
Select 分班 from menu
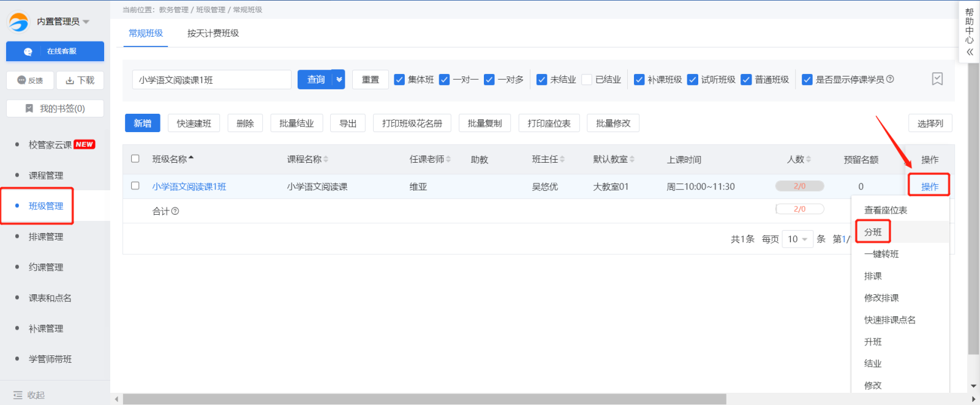click(x=873, y=232)
